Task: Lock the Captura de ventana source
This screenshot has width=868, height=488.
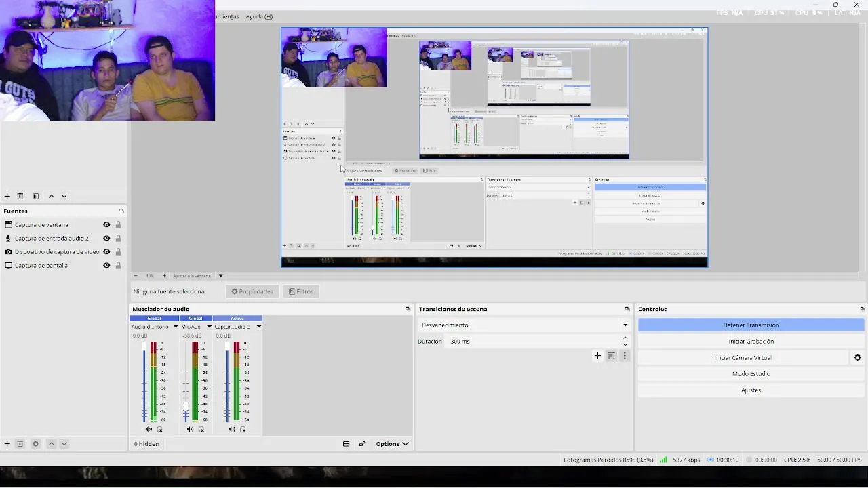Action: (119, 224)
